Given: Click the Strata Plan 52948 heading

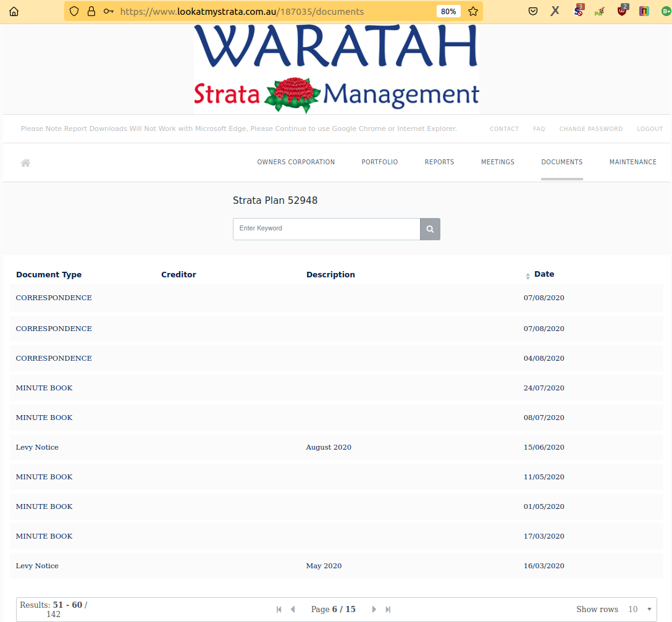Looking at the screenshot, I should [x=275, y=201].
